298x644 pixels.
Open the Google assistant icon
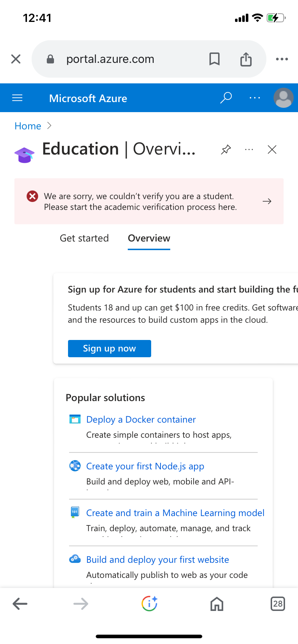(149, 604)
